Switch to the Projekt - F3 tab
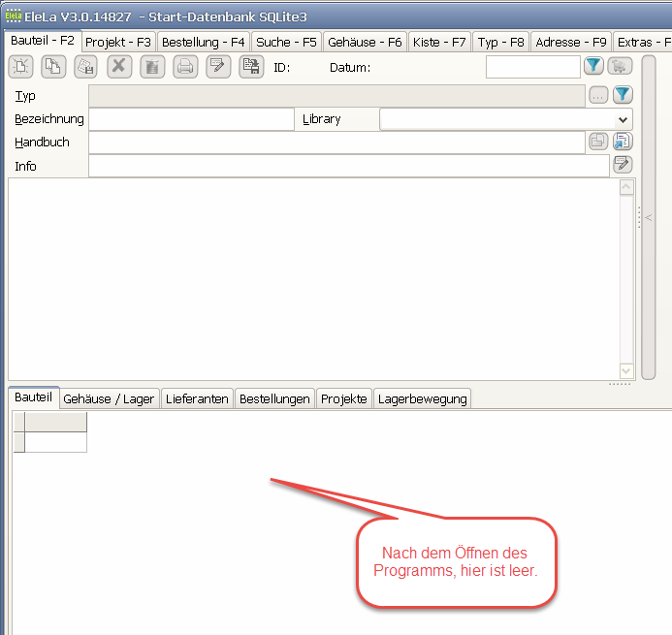Image resolution: width=672 pixels, height=635 pixels. (118, 42)
